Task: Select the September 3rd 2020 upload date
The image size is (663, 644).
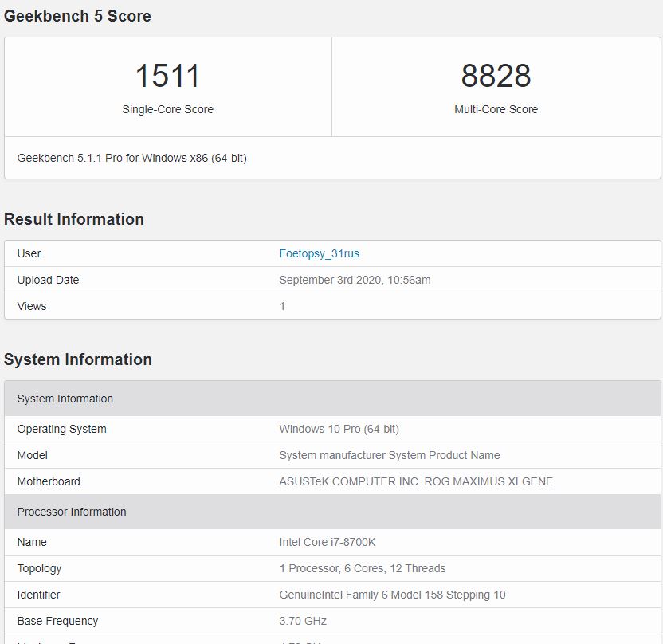Action: coord(355,280)
